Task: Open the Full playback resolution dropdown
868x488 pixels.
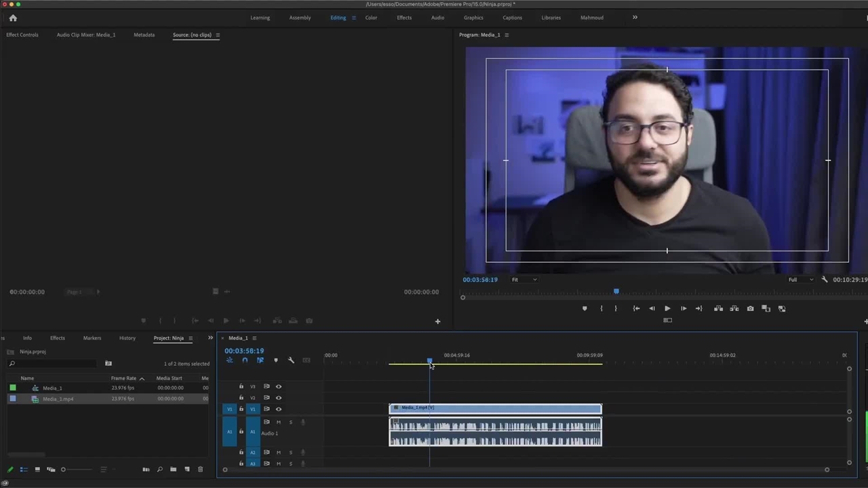Action: [801, 279]
